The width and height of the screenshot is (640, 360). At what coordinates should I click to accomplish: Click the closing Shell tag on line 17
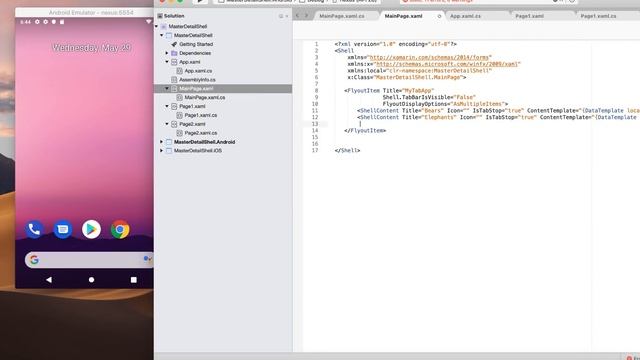click(x=347, y=150)
